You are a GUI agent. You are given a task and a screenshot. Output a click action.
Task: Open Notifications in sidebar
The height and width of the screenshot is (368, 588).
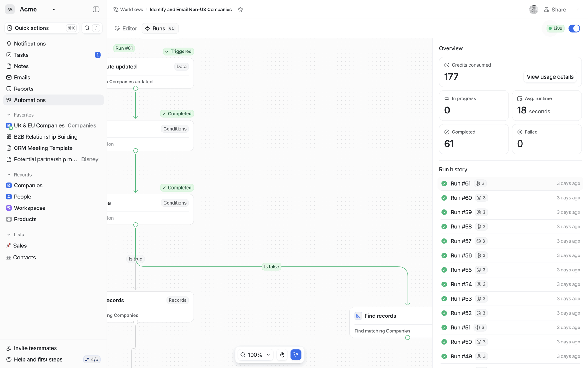(53, 44)
